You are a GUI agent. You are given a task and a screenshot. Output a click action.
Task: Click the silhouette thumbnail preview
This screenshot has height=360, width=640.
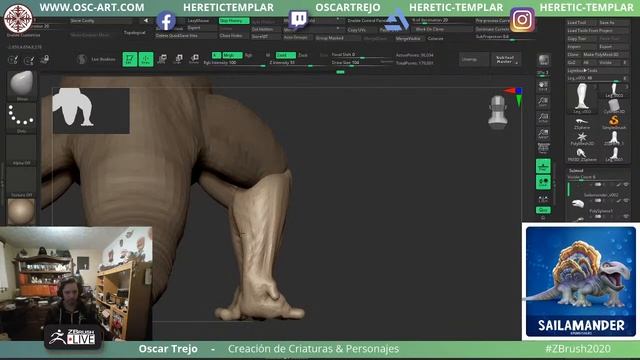(x=91, y=110)
